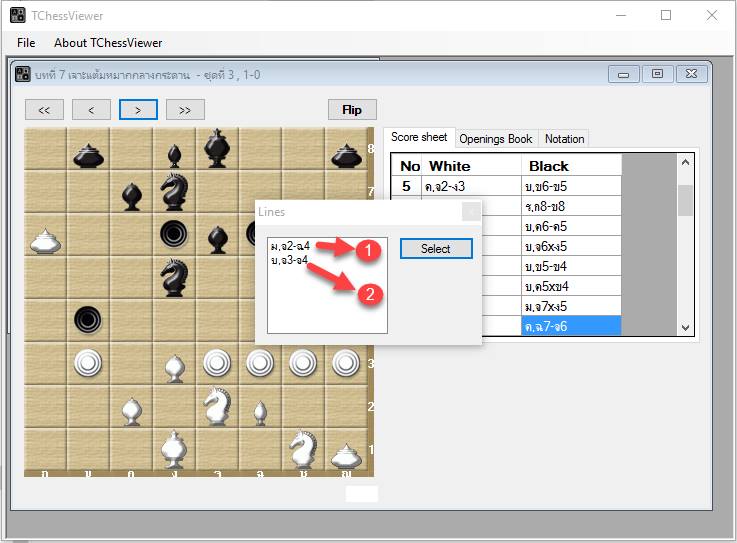The width and height of the screenshot is (737, 543).
Task: Click the white knight on row 2
Action: click(217, 405)
